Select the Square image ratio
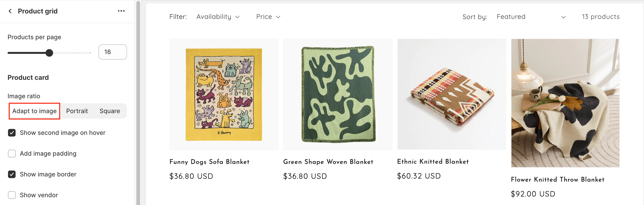The height and width of the screenshot is (205, 644). tap(110, 111)
